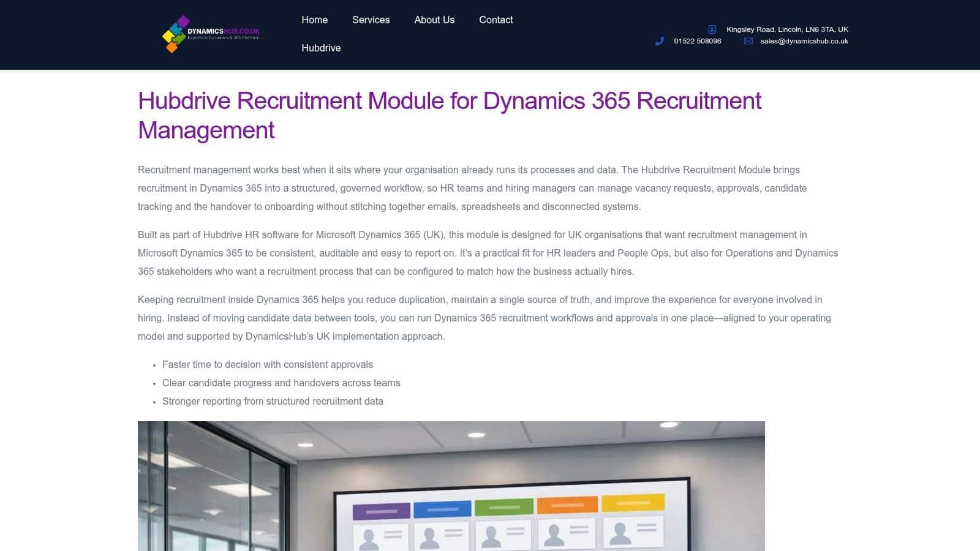Click the address card icon
This screenshot has height=551, width=980.
(712, 29)
